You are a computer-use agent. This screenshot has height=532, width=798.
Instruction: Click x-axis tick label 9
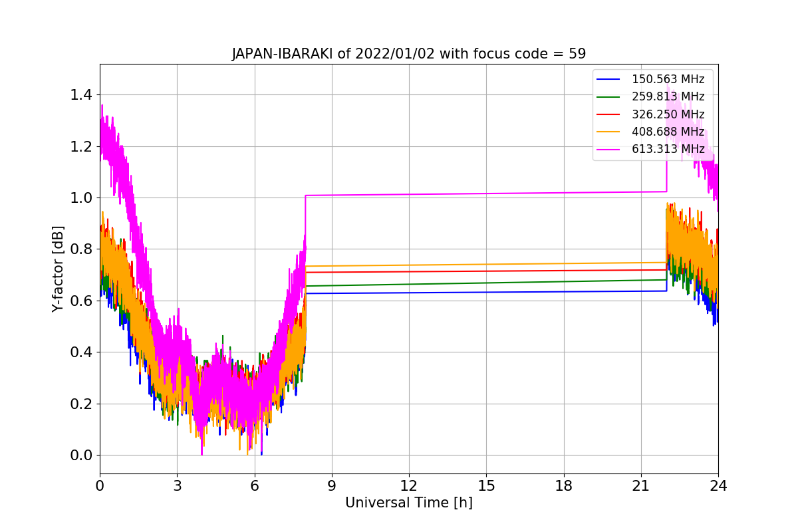tap(332, 485)
